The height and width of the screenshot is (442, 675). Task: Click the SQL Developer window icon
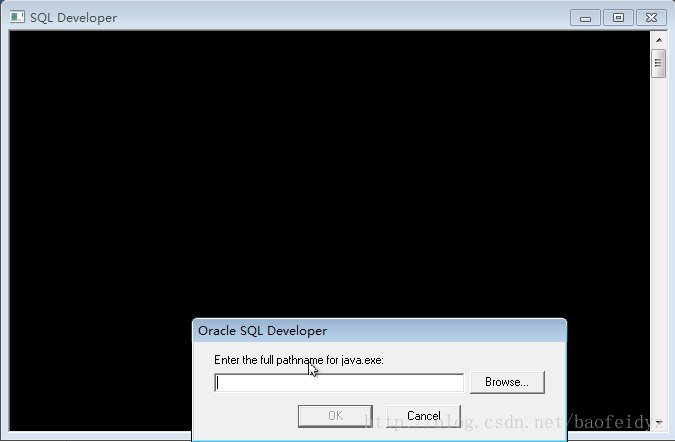click(17, 17)
